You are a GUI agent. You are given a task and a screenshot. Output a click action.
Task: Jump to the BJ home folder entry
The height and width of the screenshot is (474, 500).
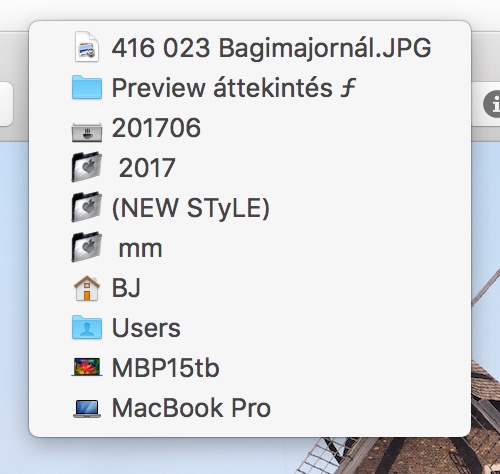(x=250, y=288)
